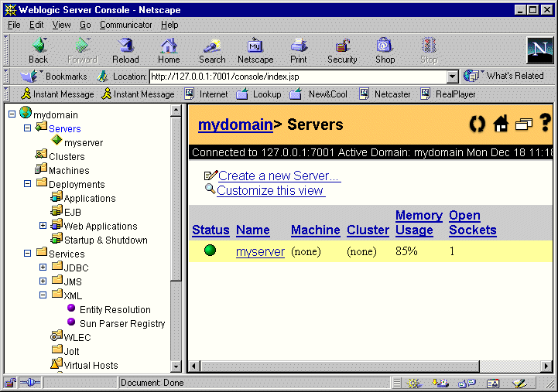Click tree panel scroll down arrow
The image size is (558, 392).
click(176, 366)
